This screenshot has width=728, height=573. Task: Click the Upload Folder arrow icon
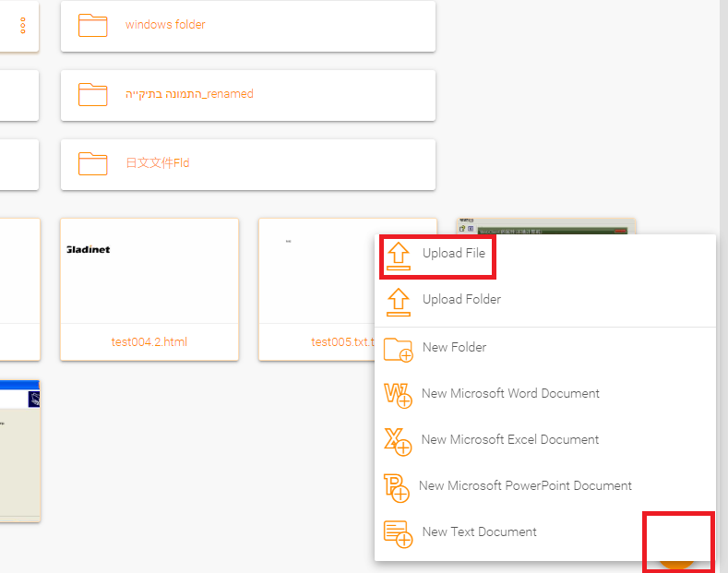pyautogui.click(x=398, y=301)
